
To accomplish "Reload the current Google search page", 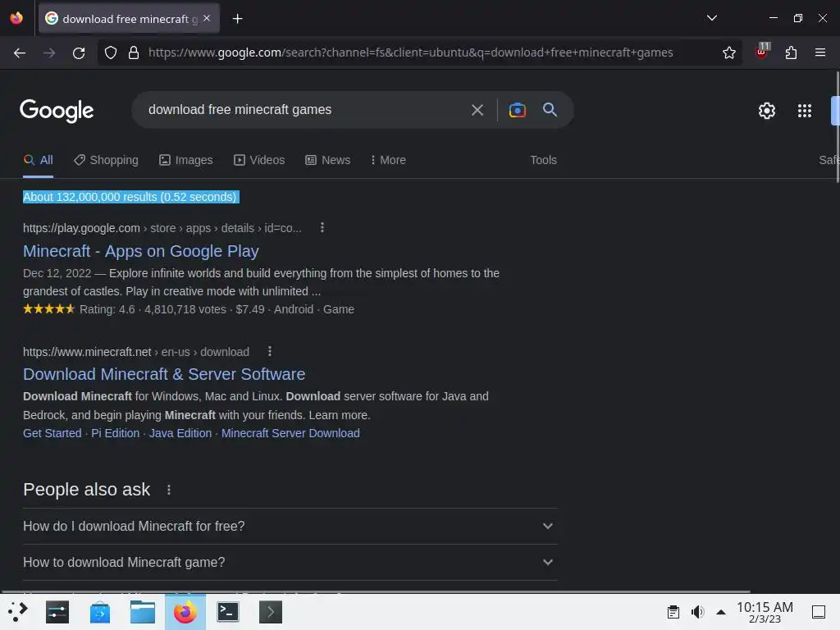I will click(79, 52).
